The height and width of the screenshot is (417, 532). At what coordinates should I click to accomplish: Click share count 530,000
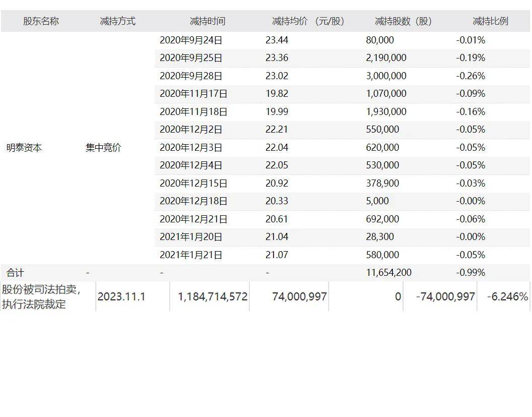coord(382,165)
